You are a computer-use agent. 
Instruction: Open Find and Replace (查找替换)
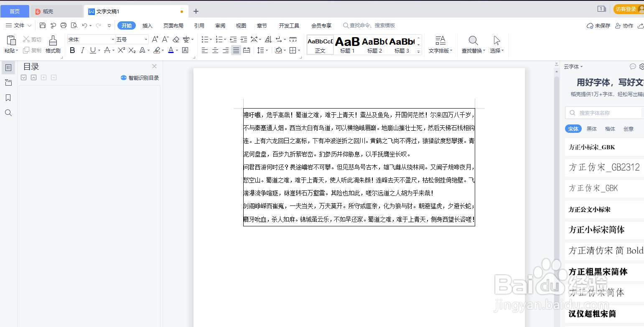(473, 45)
